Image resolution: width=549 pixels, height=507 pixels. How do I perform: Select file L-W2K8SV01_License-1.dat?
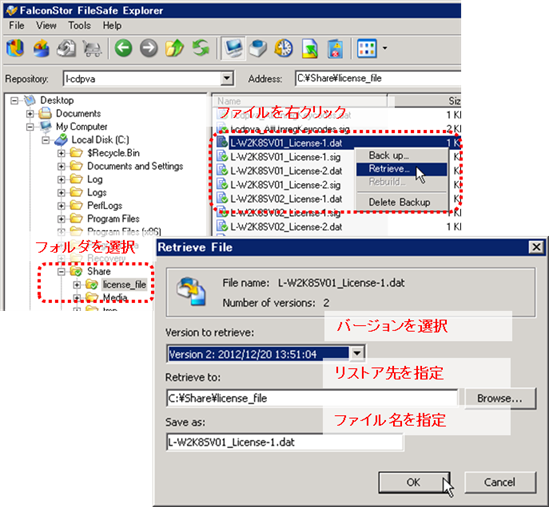tap(286, 143)
